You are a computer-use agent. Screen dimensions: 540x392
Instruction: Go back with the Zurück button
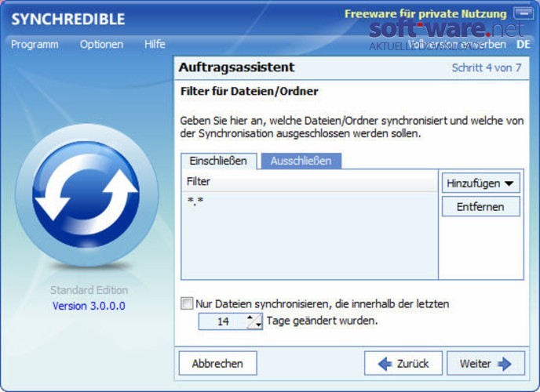pos(403,363)
